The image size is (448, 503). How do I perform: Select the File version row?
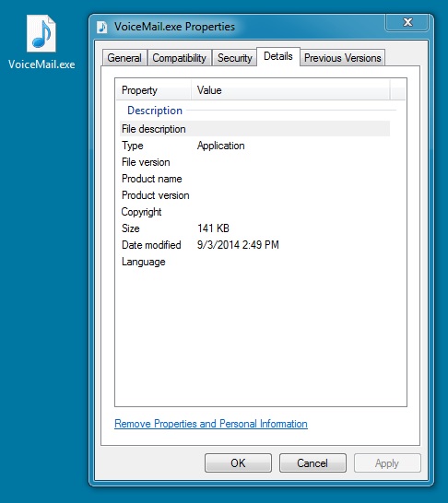pyautogui.click(x=254, y=162)
